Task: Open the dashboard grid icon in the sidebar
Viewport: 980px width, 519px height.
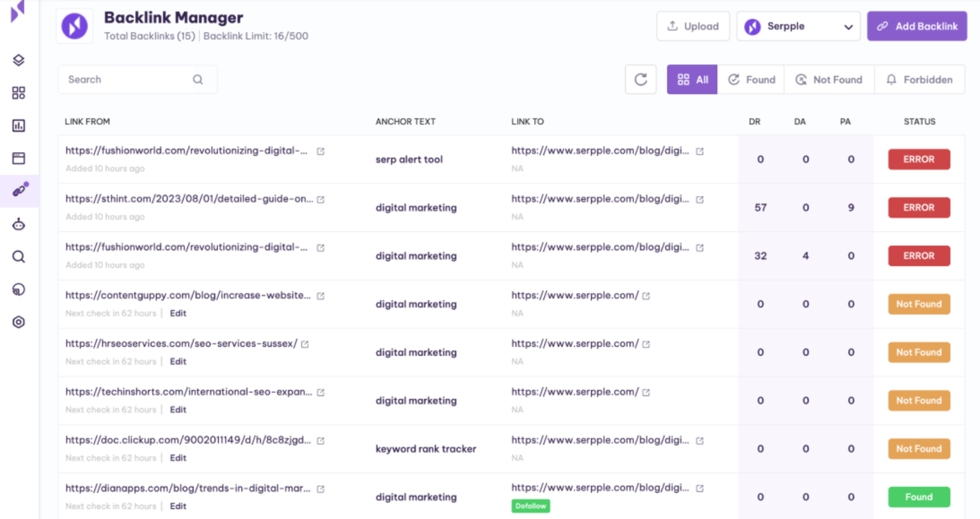Action: [19, 93]
